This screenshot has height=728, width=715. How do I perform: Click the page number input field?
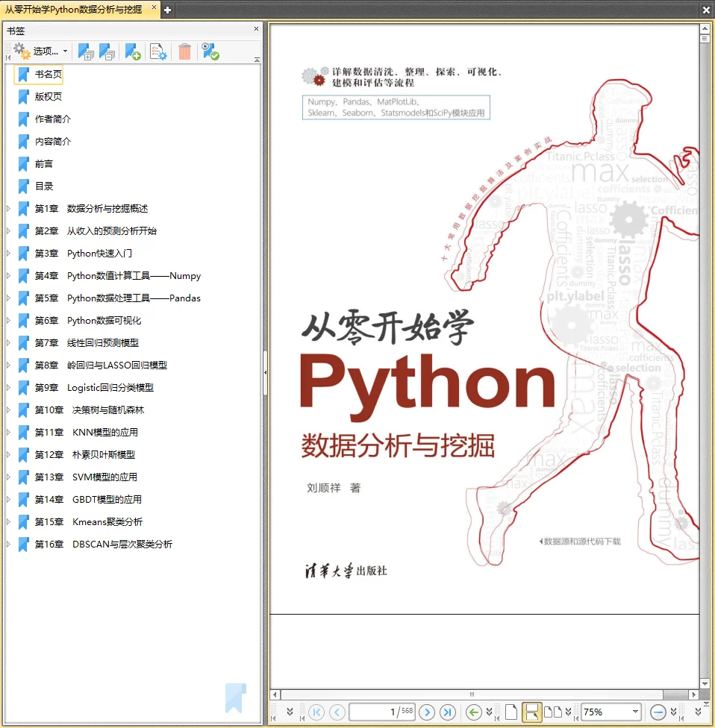(382, 712)
